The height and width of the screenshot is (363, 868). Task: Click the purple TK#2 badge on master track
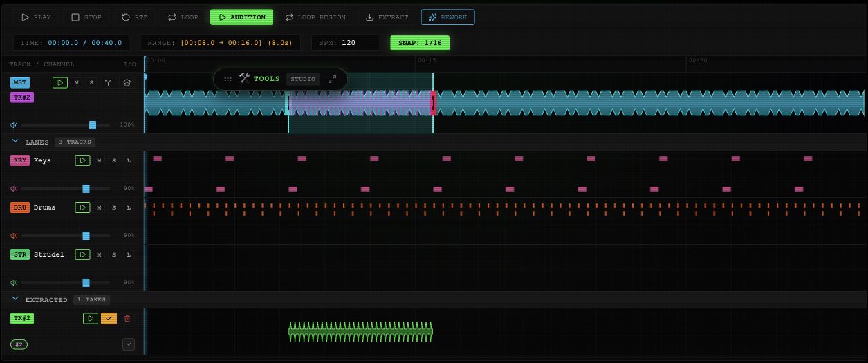click(x=21, y=97)
